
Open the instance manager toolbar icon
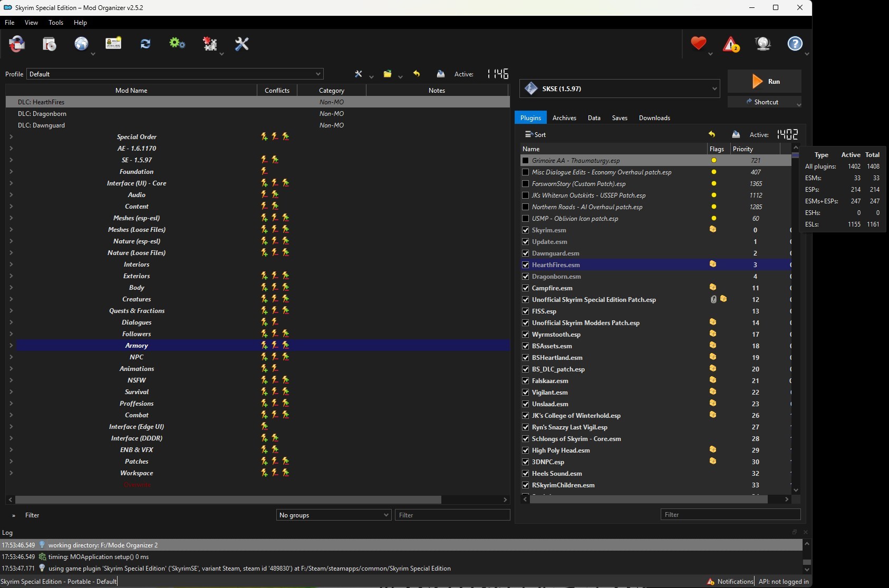tap(17, 44)
